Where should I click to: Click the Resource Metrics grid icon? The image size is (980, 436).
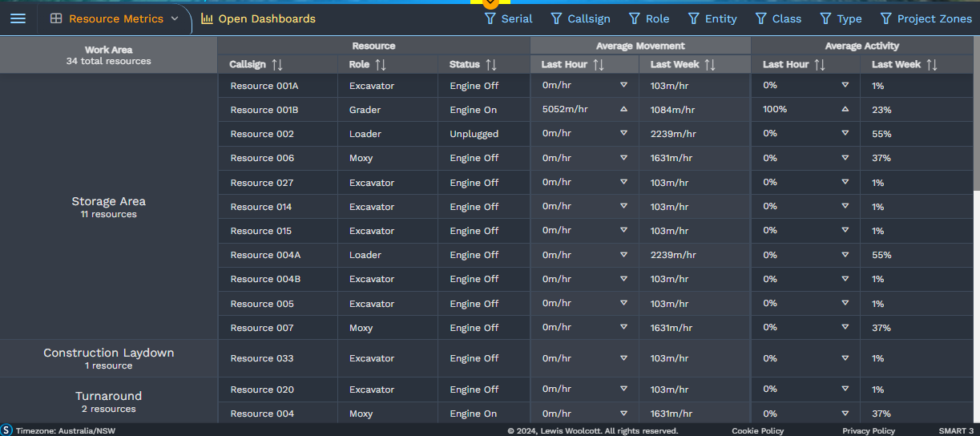[56, 18]
